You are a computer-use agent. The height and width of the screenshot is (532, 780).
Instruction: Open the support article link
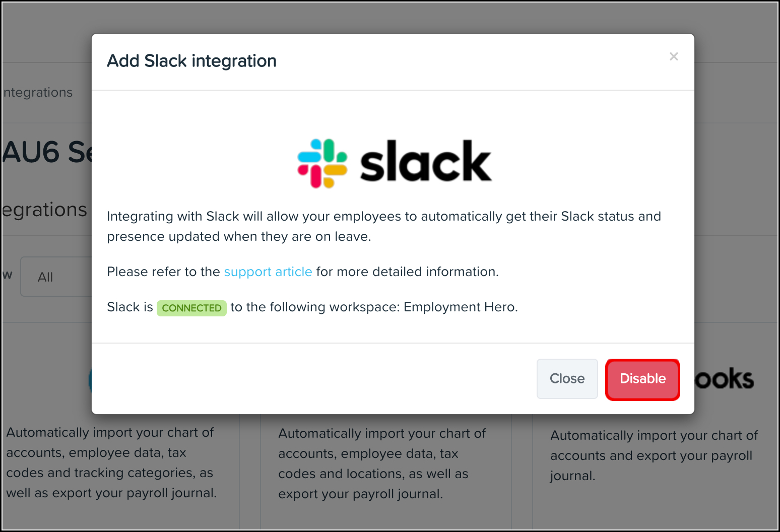pos(268,272)
